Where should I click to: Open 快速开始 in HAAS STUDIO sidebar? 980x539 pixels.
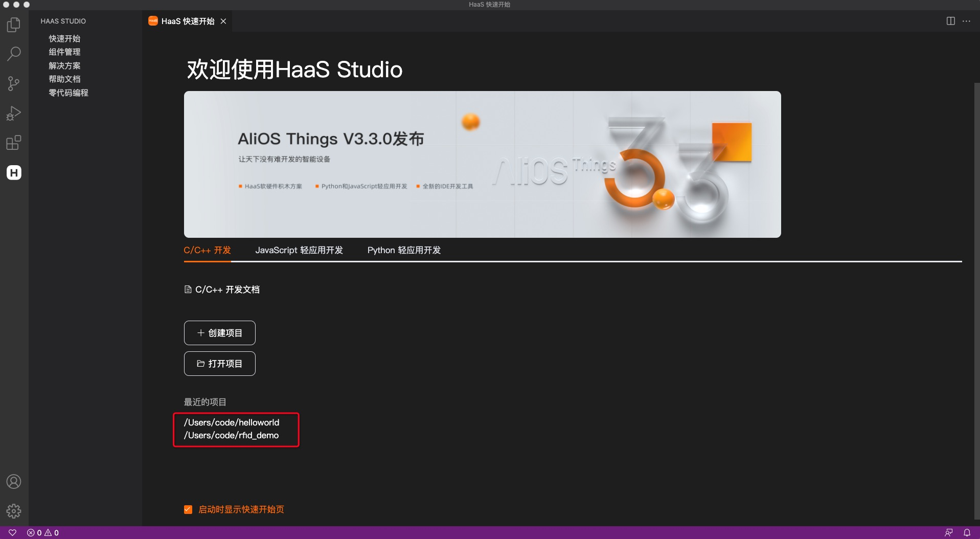pos(64,38)
